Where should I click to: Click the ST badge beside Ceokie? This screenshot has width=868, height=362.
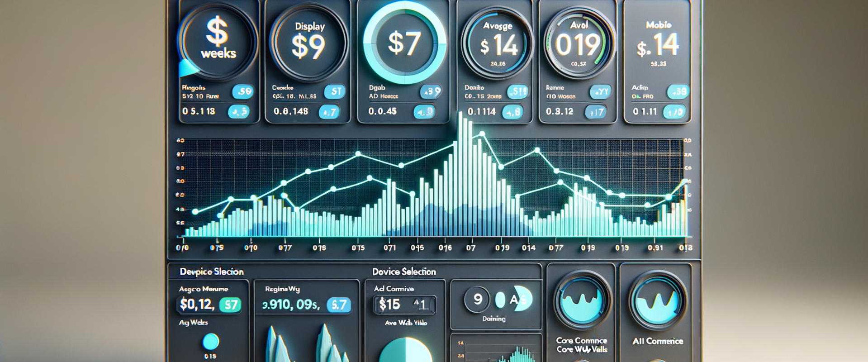pos(335,92)
